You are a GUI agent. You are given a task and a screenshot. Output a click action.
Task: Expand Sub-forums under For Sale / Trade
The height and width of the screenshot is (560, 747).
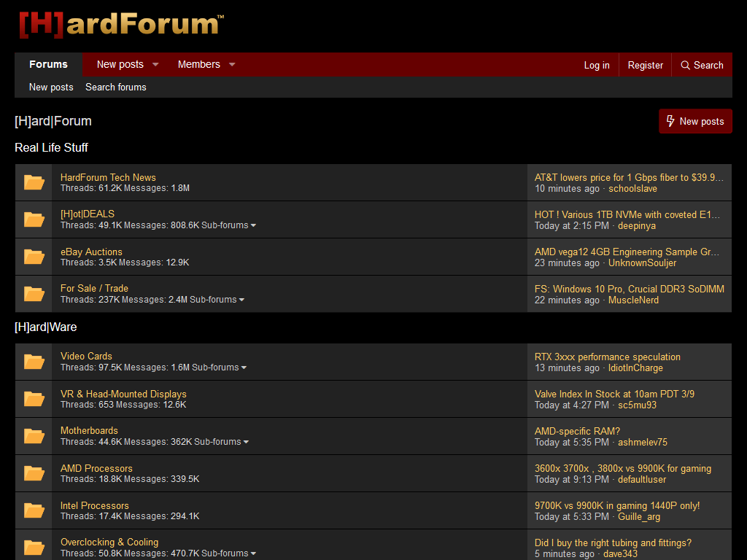click(217, 300)
